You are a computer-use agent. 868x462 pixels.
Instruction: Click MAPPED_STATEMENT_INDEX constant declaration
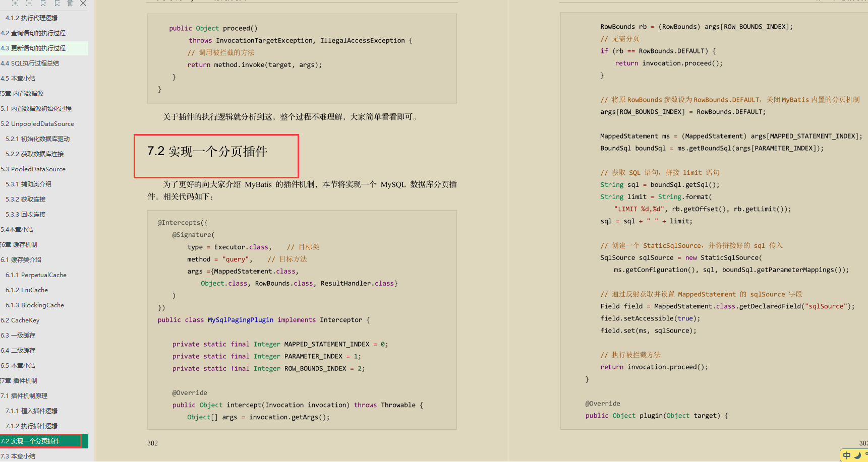click(280, 344)
